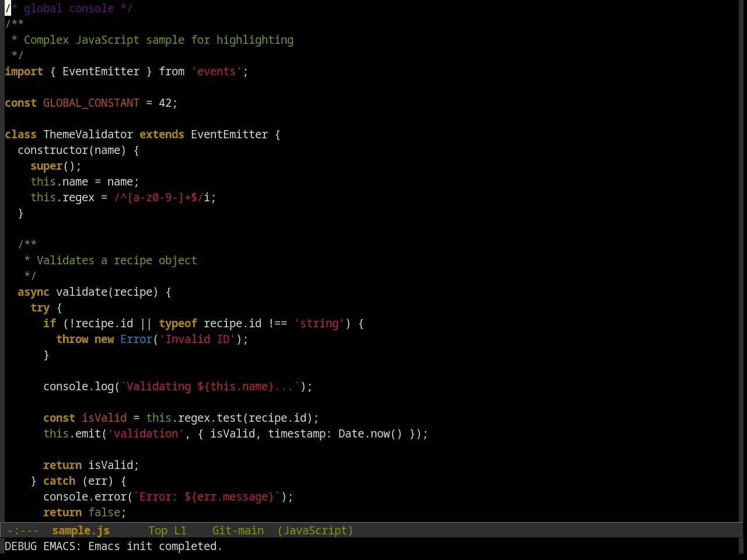
Task: Click the 'validation' event string
Action: coord(146,433)
